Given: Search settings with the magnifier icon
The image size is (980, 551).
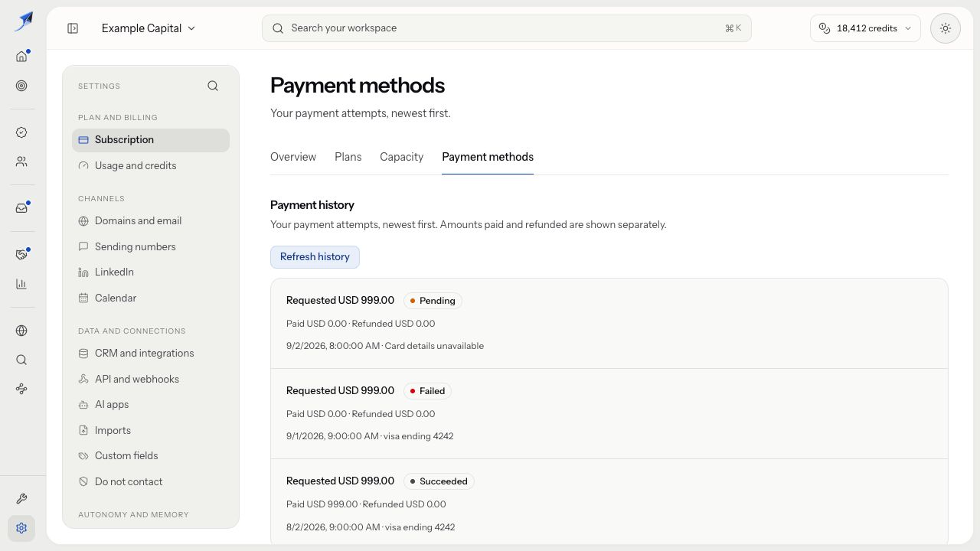Looking at the screenshot, I should 213,86.
